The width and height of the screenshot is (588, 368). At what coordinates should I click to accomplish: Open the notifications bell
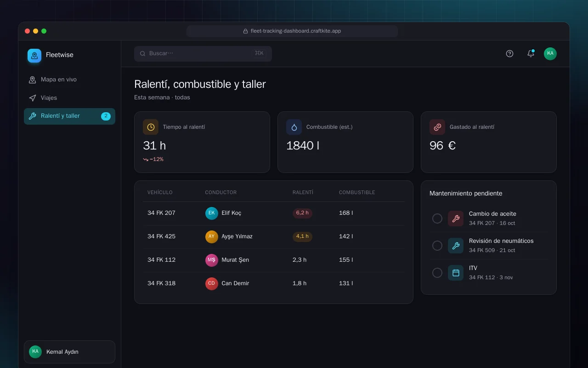tap(531, 53)
